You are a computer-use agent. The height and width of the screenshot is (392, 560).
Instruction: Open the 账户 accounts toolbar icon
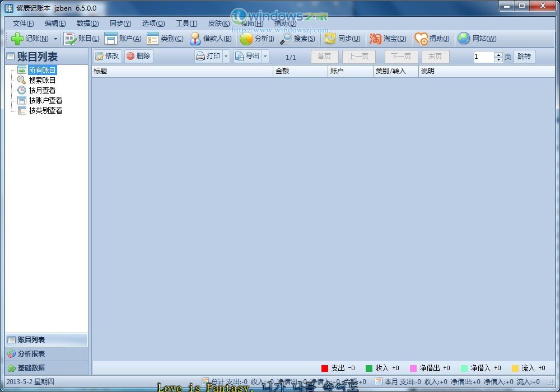click(x=111, y=39)
